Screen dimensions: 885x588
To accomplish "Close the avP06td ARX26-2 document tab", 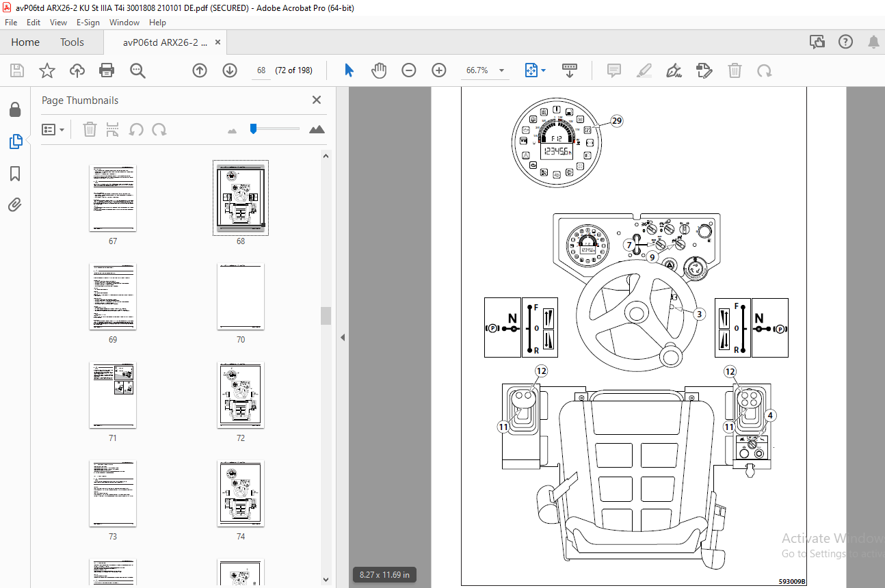I will click(218, 42).
